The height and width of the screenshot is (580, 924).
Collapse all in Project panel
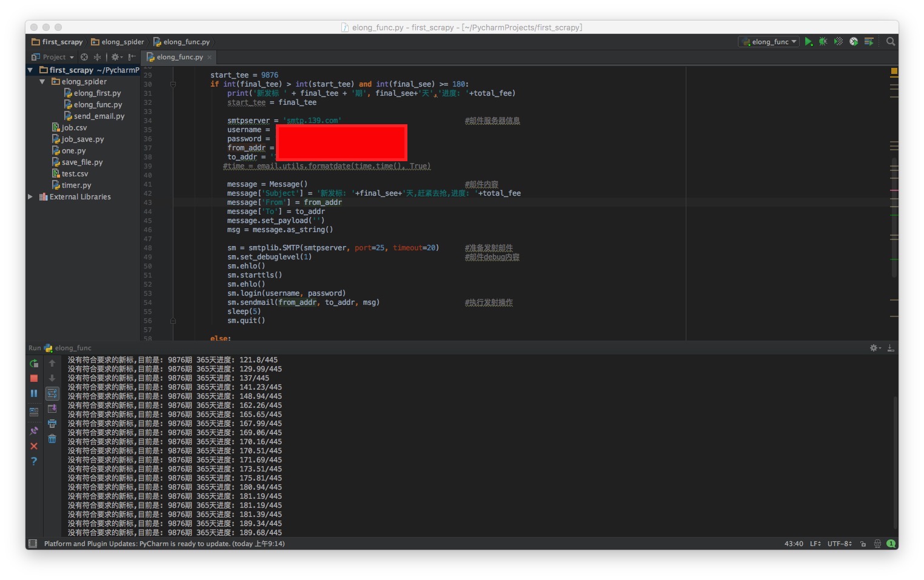coord(97,57)
